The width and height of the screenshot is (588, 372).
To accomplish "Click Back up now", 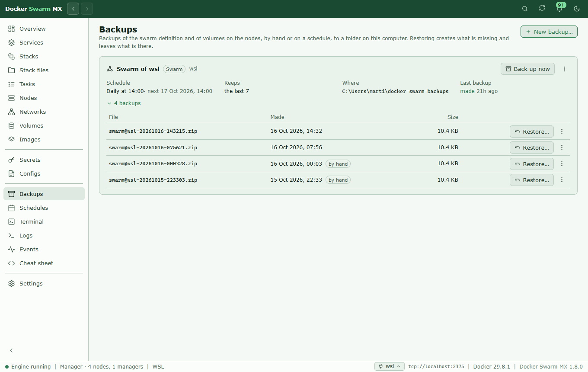I will (x=527, y=69).
